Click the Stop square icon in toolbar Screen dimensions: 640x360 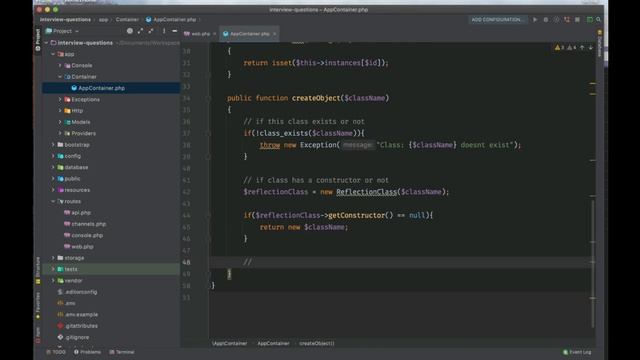[x=577, y=20]
